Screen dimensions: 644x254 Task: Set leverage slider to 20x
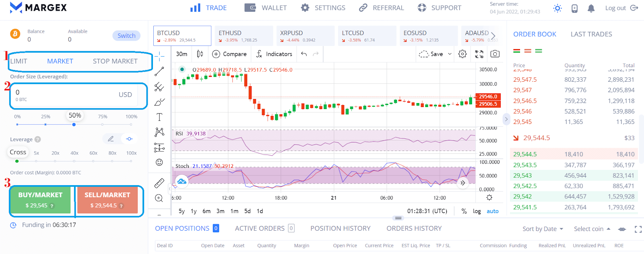(x=55, y=161)
